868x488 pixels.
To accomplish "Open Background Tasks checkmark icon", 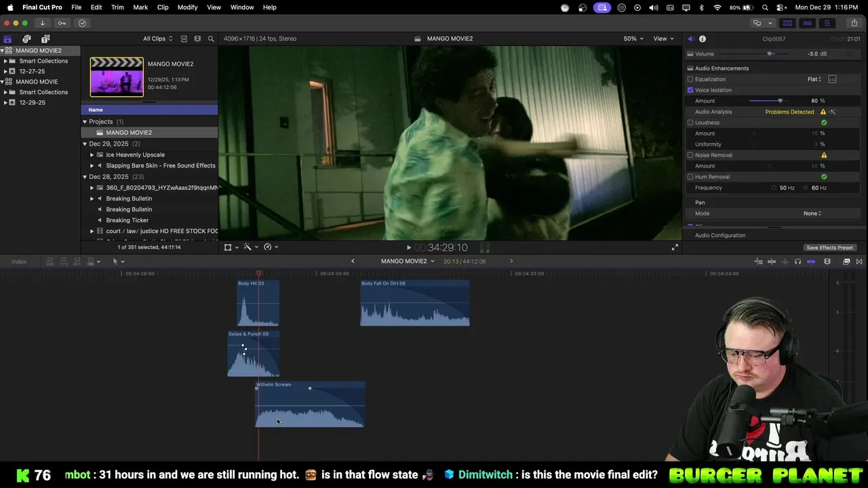I will click(x=82, y=23).
